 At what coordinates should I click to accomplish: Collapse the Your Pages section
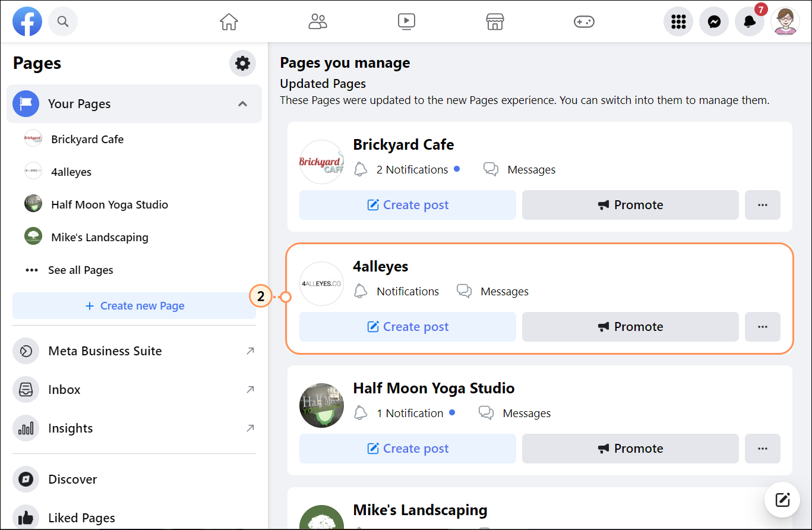click(x=242, y=104)
